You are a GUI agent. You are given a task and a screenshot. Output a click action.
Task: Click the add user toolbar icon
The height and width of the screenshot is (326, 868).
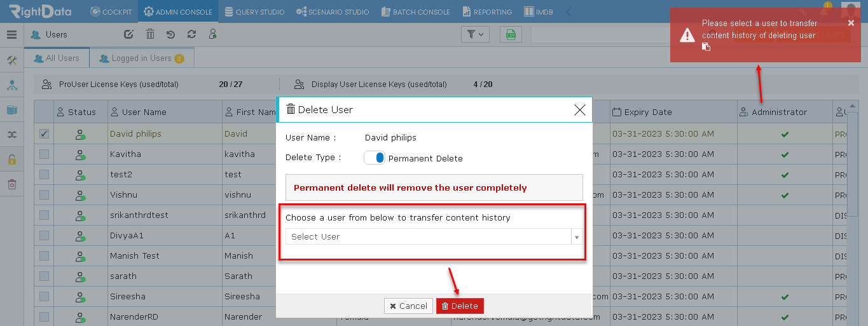coord(212,35)
